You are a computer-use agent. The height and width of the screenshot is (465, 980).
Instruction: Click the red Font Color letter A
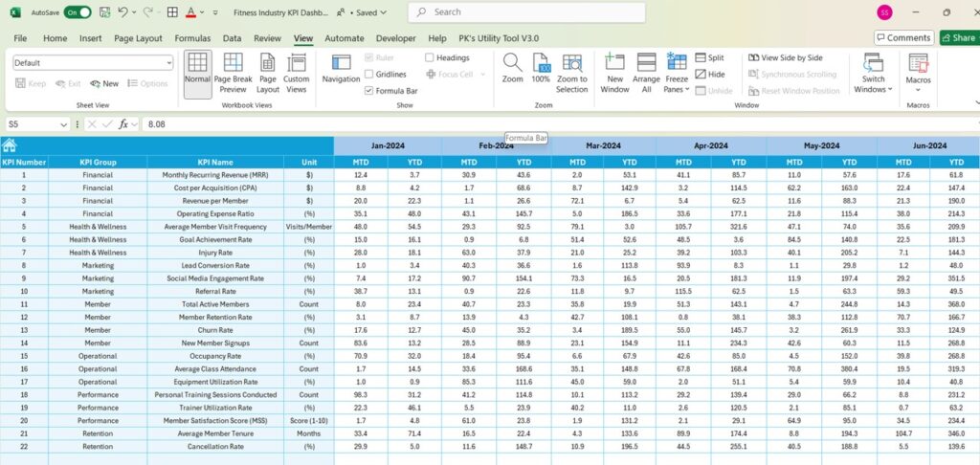pyautogui.click(x=190, y=11)
